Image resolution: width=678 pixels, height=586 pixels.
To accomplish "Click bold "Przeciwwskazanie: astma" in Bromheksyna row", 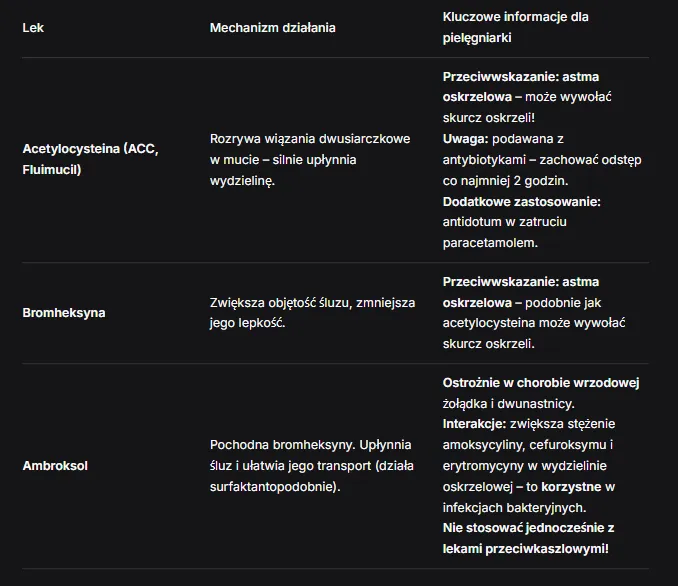I will tap(521, 282).
